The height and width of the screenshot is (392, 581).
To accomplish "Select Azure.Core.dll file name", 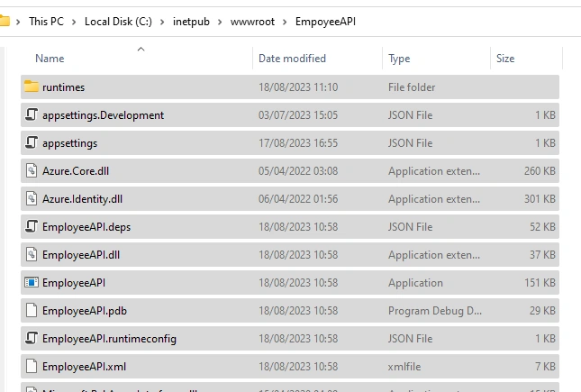I will pyautogui.click(x=76, y=171).
